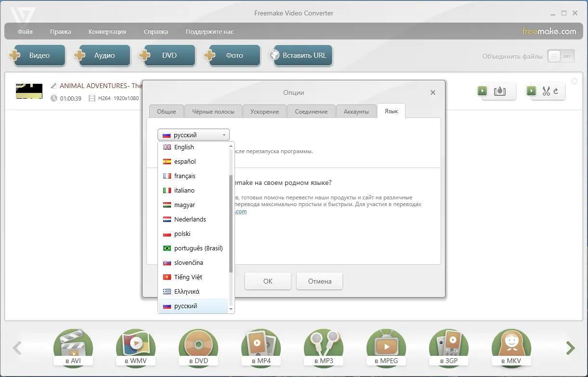
Task: Open freemake.com website link
Action: 549,31
